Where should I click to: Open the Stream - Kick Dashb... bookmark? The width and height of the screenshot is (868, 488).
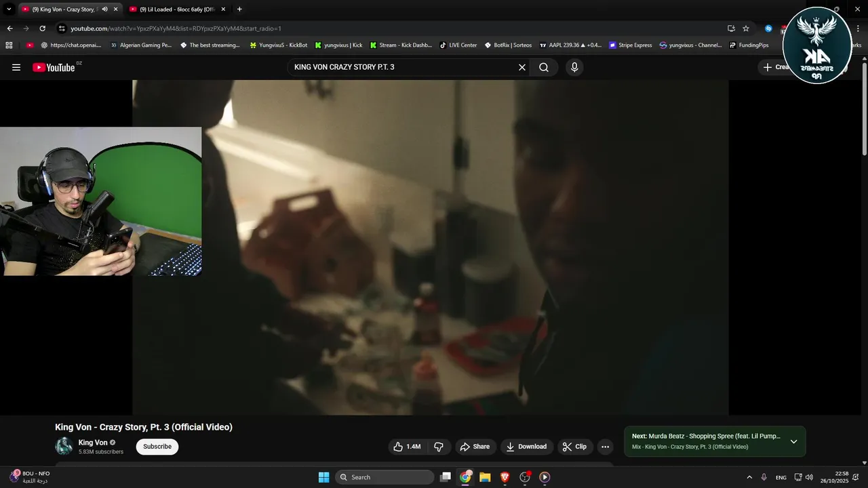coord(400,45)
